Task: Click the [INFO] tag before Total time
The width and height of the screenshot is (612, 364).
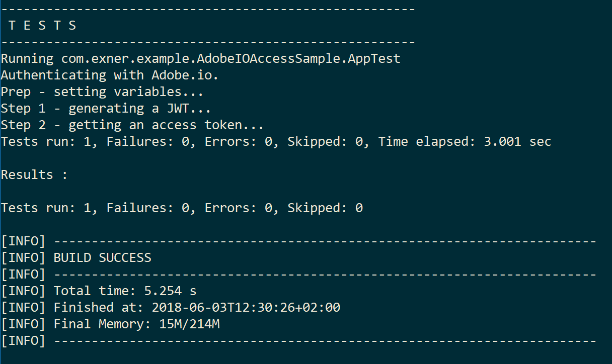Action: pyautogui.click(x=23, y=291)
